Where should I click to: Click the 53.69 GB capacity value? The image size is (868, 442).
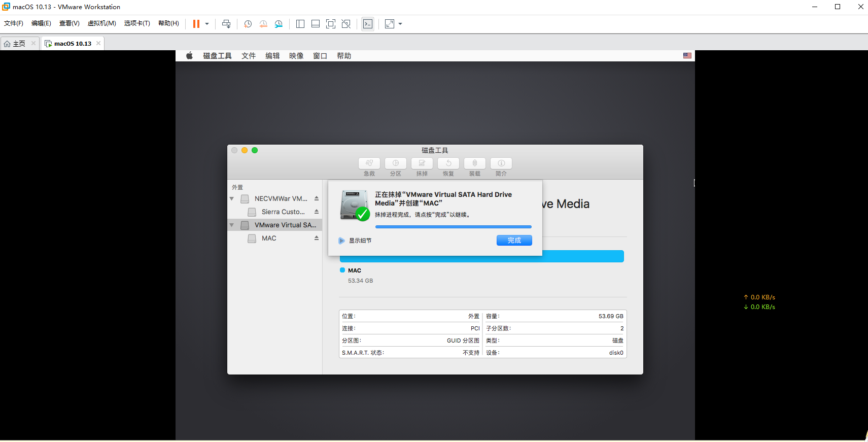(x=611, y=316)
